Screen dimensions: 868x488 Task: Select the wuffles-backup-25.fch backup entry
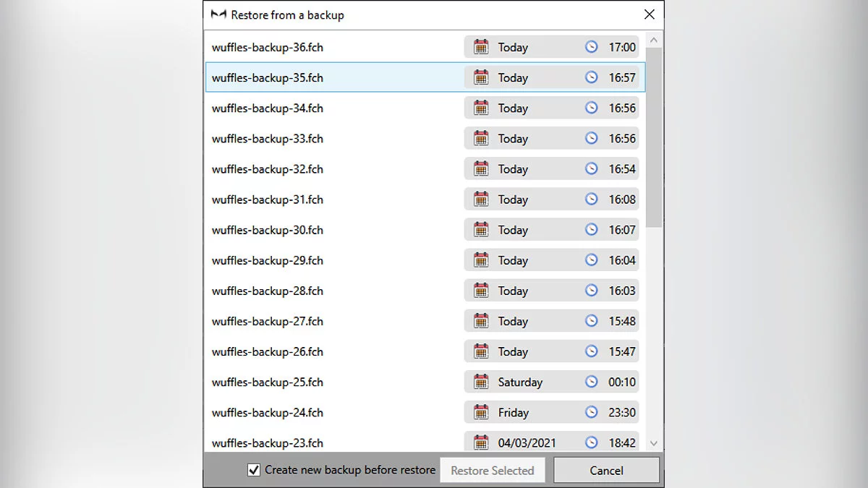tap(268, 382)
